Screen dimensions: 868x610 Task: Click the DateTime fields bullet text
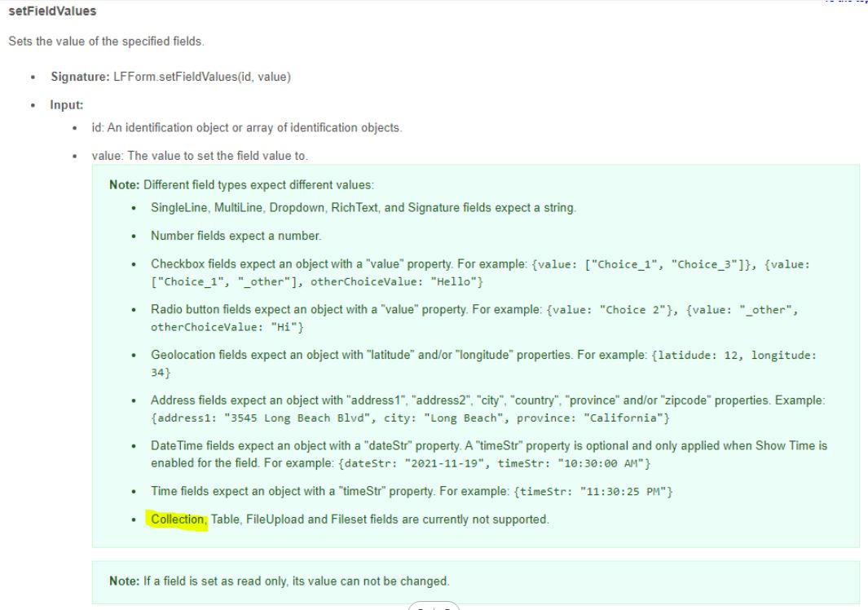pos(489,454)
